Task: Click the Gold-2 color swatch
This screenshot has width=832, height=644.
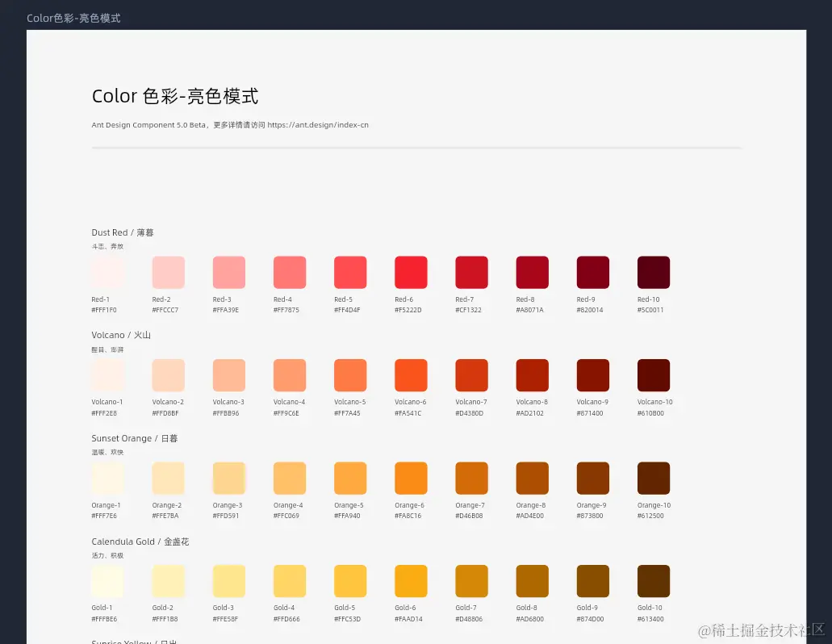Action: click(168, 581)
